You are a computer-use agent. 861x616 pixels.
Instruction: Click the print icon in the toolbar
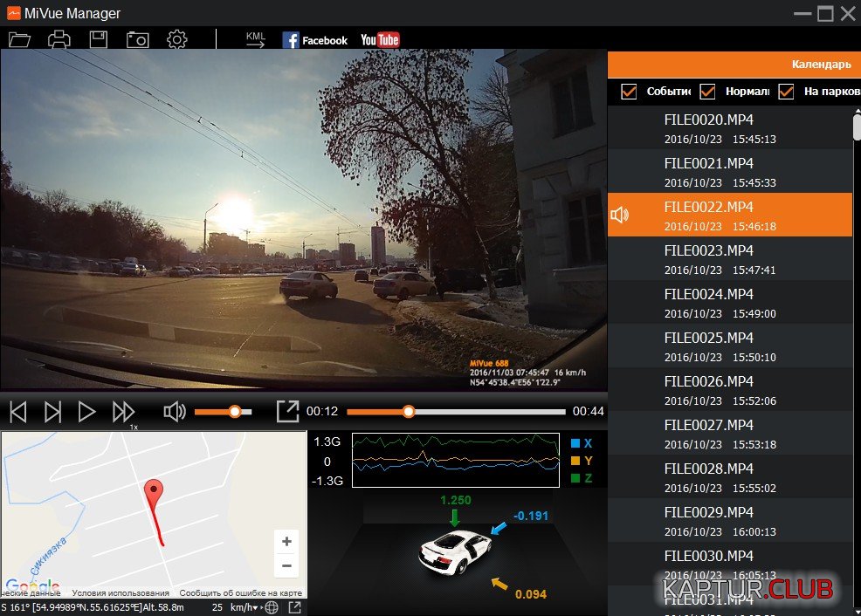(x=59, y=39)
